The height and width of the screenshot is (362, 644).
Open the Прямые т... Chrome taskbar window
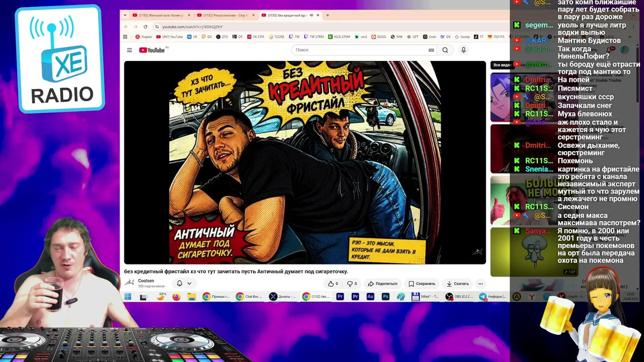tap(216, 297)
